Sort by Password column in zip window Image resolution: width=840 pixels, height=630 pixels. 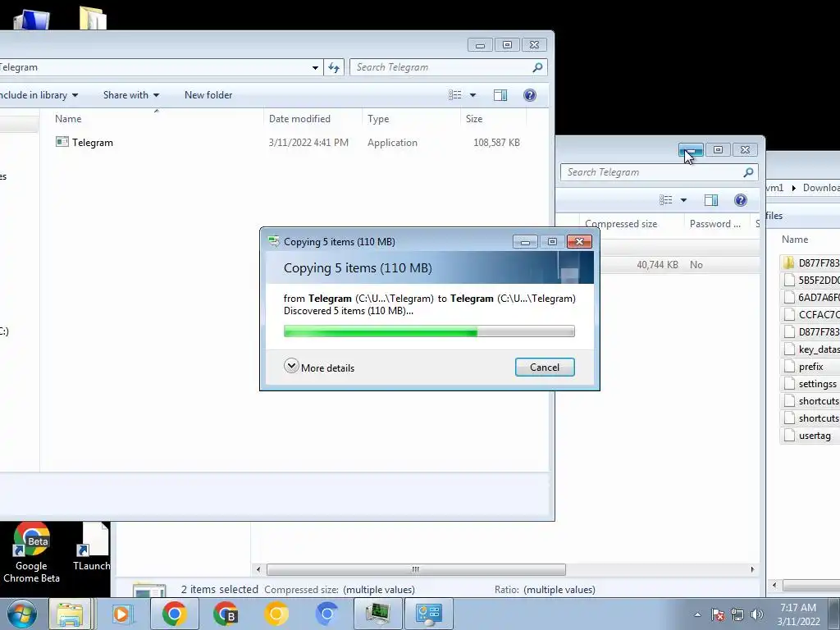[x=715, y=224]
